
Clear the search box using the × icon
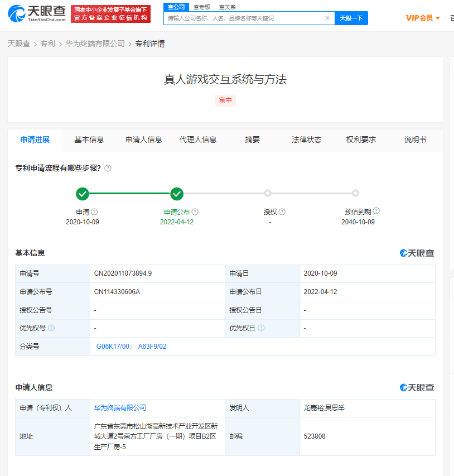[327, 18]
